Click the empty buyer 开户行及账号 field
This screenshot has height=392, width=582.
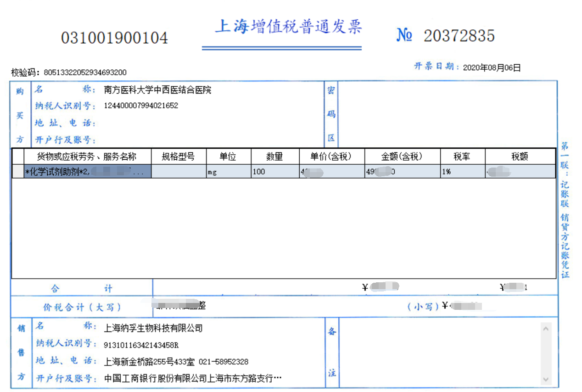pyautogui.click(x=207, y=140)
